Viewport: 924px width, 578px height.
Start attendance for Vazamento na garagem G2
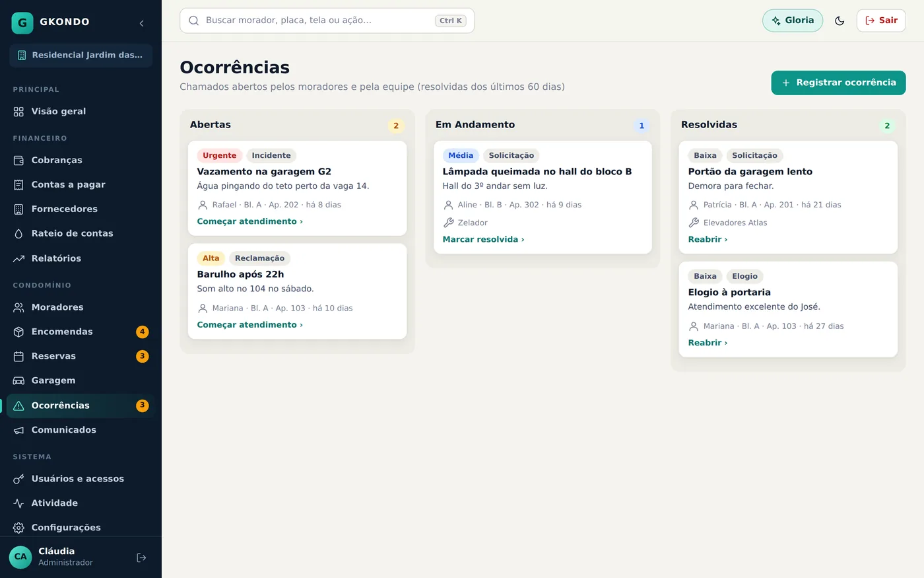tap(249, 221)
